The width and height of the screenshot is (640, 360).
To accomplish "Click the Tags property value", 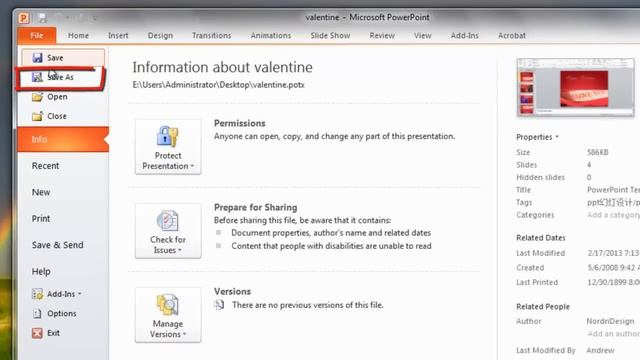I will tap(613, 202).
